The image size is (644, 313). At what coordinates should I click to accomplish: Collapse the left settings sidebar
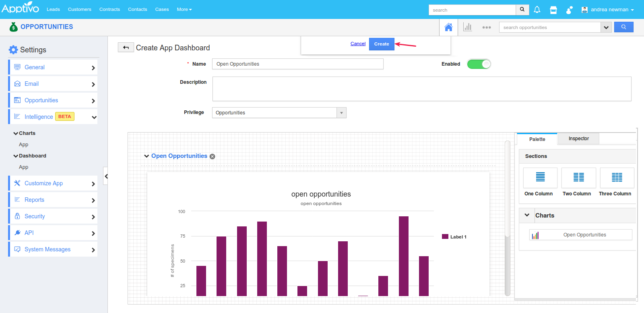click(x=106, y=176)
